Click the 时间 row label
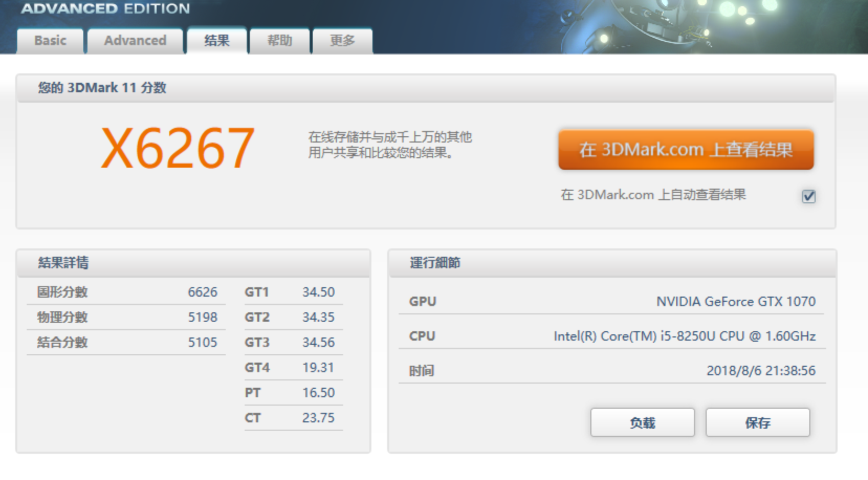 click(x=422, y=370)
